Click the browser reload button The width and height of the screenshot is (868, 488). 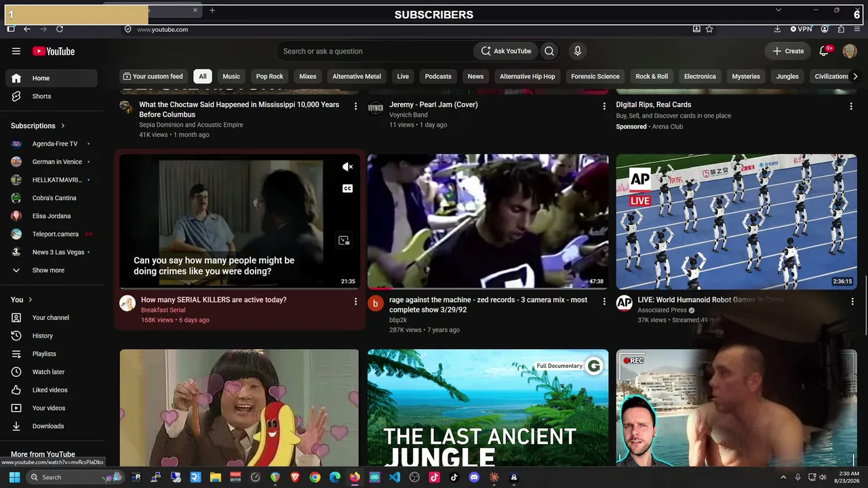(x=60, y=29)
